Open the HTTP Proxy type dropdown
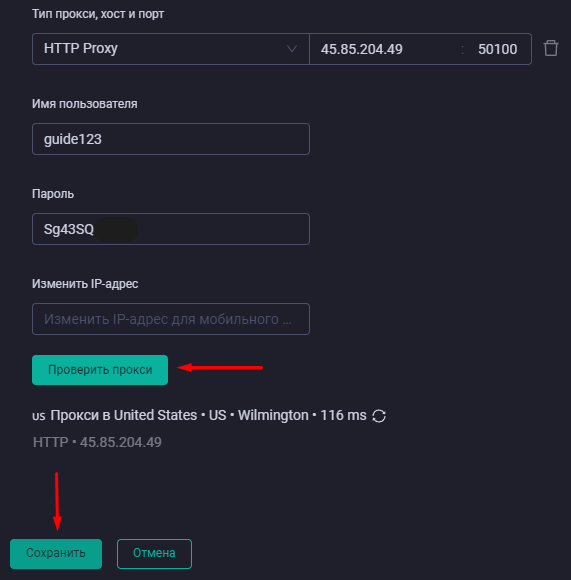Viewport: 571px width, 580px height. click(x=171, y=49)
